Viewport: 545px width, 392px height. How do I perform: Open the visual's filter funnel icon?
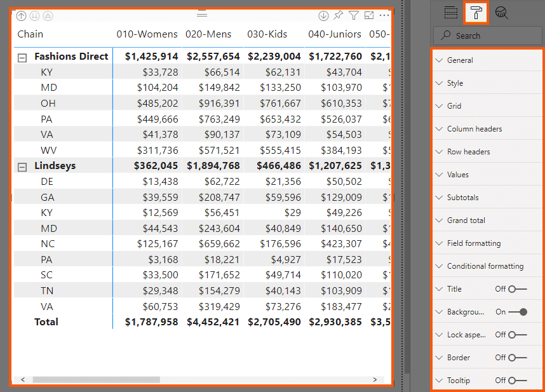[x=354, y=16]
